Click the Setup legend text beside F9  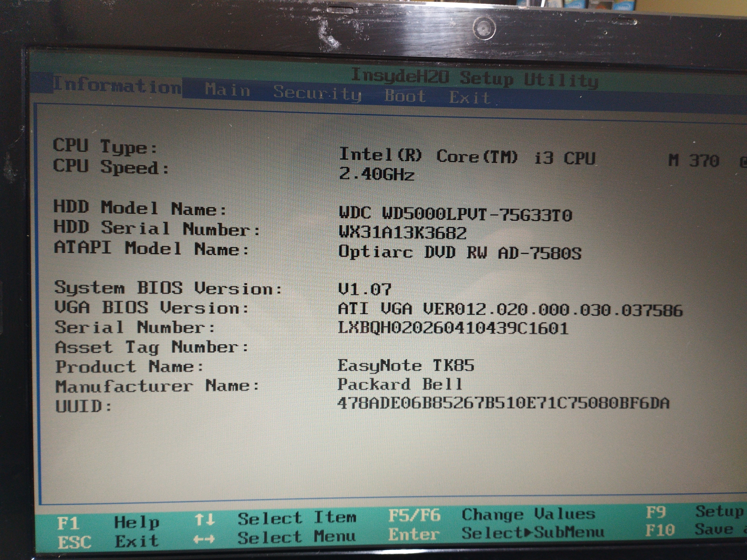pos(720,511)
